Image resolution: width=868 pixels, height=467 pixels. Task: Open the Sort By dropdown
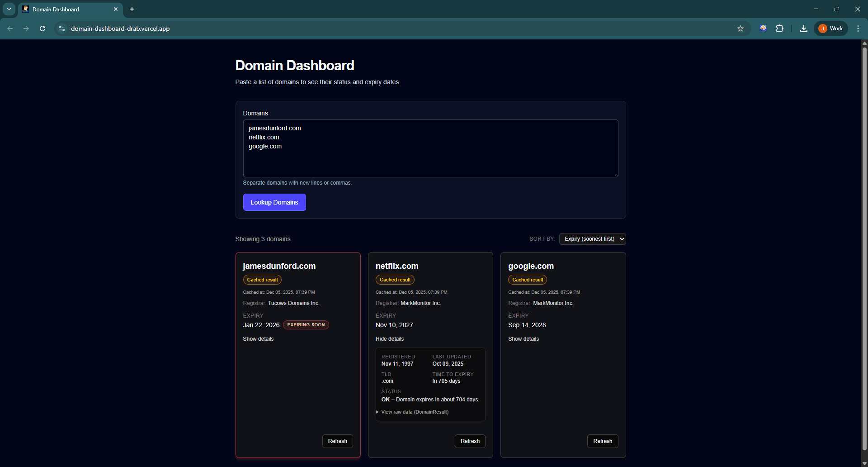(x=592, y=238)
